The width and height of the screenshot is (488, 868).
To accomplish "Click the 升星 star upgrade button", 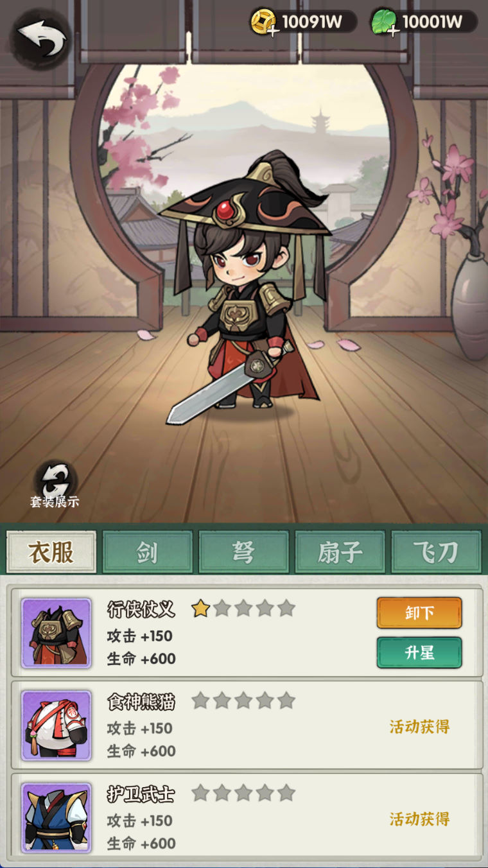I will pyautogui.click(x=419, y=652).
